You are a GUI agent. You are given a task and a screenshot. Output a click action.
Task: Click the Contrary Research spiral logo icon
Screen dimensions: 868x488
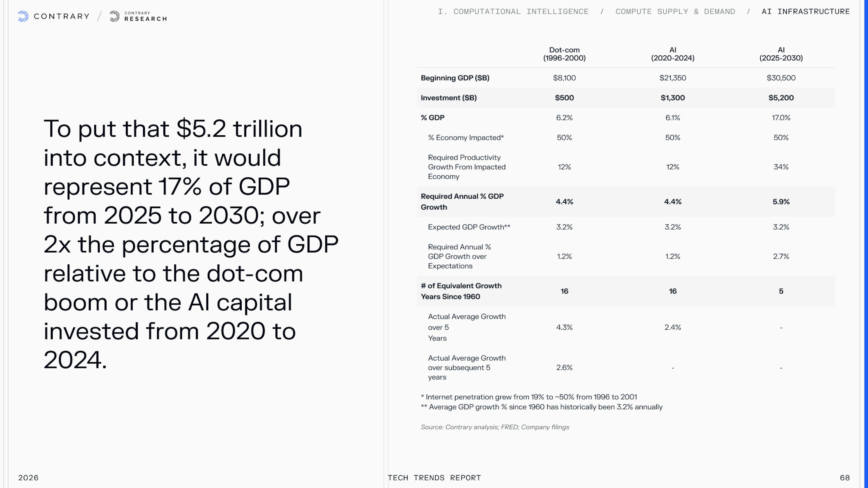tap(115, 16)
